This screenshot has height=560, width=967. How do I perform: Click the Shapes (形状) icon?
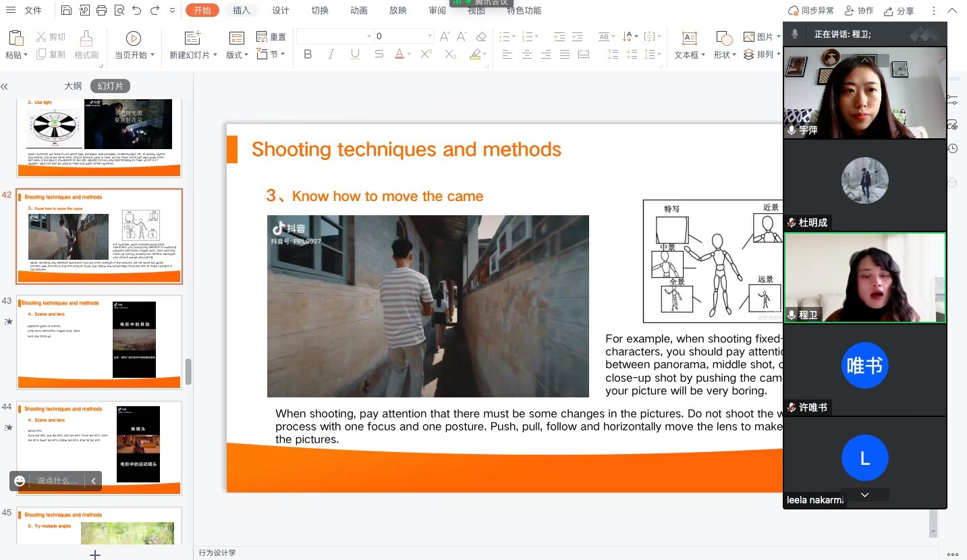point(724,39)
